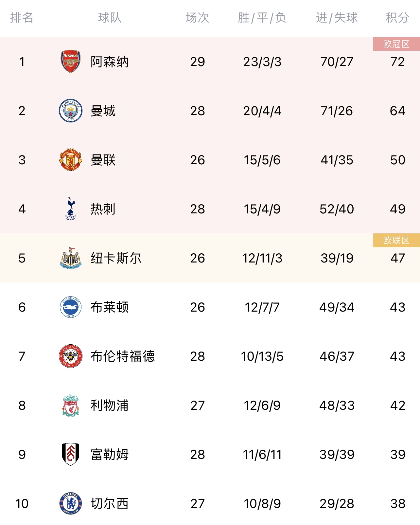The image size is (420, 525).
Task: Open the Newcastle United crest
Action: click(x=71, y=258)
